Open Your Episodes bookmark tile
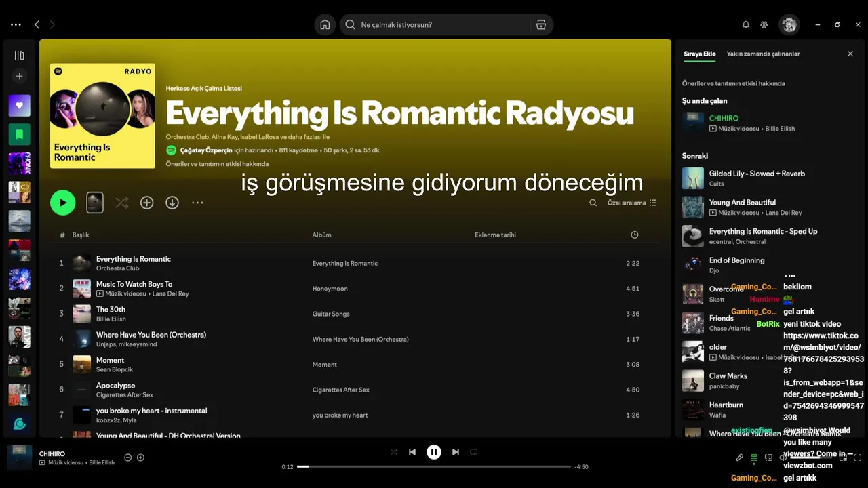Screen dimensions: 868x488 (19, 134)
